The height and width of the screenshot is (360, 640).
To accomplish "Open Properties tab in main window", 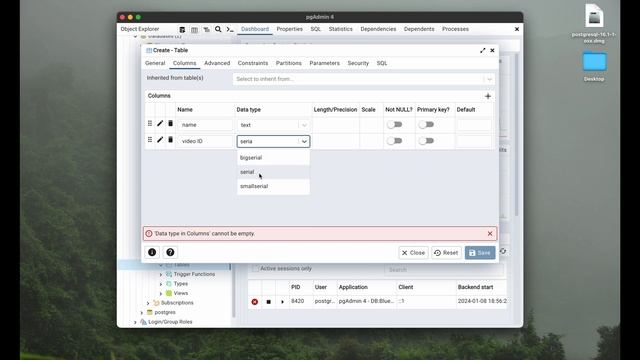I will 290,29.
